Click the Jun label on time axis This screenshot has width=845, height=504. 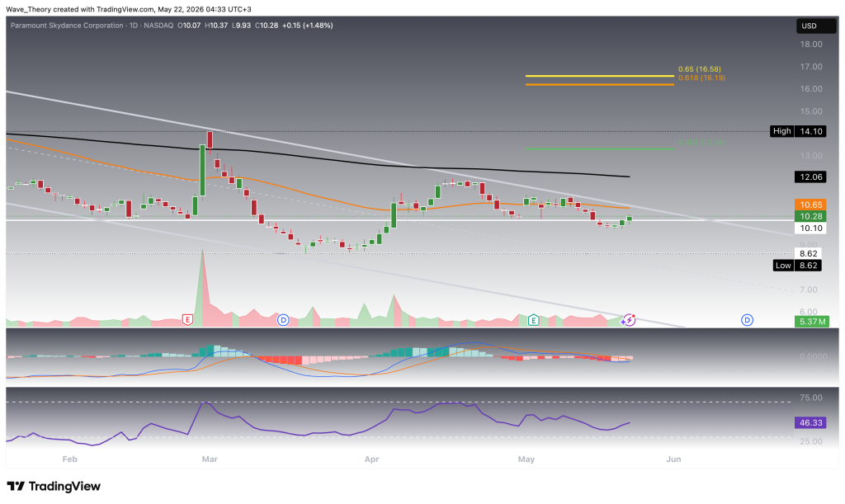coord(673,459)
